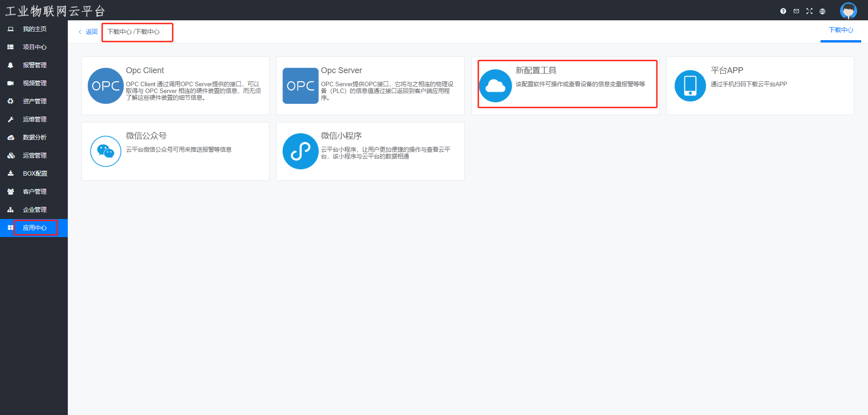Expand 报警管理 in the sidebar
Viewport: 868px width, 415px height.
[35, 65]
